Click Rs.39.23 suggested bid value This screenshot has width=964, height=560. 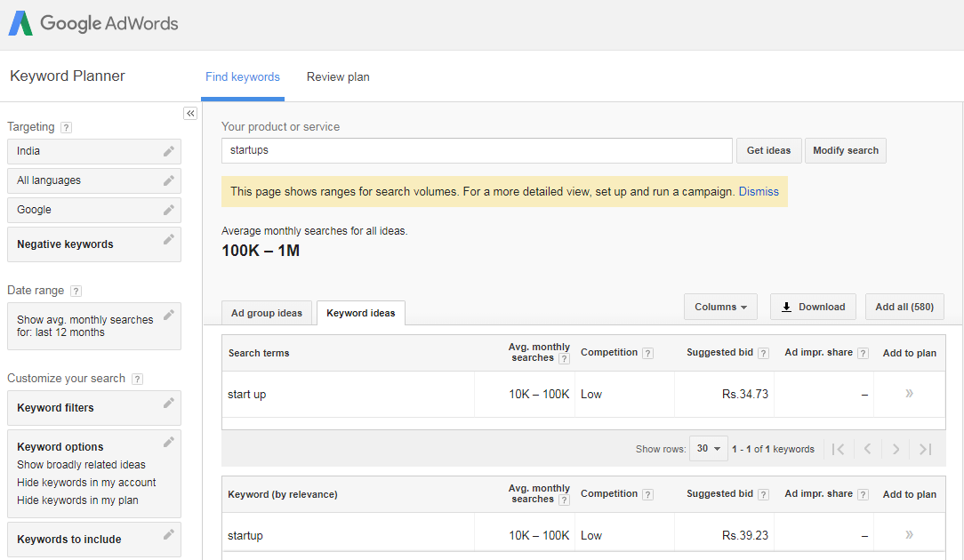point(745,535)
